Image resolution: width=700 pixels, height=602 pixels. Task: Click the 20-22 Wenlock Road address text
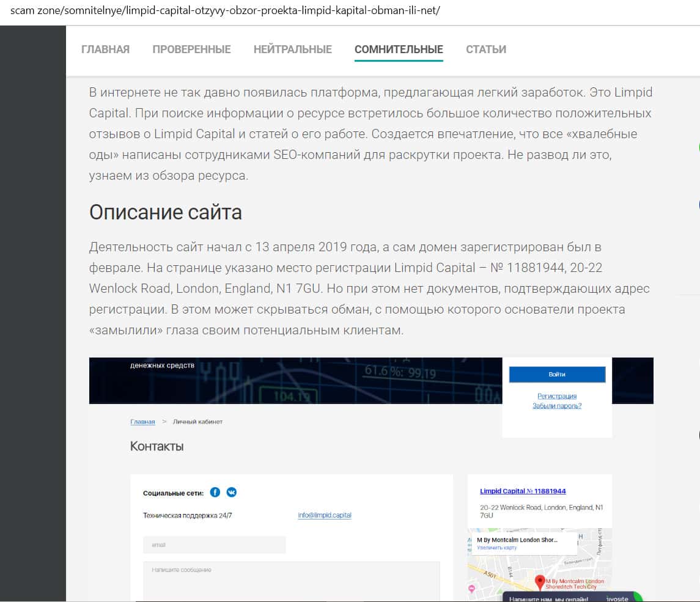[x=541, y=512]
